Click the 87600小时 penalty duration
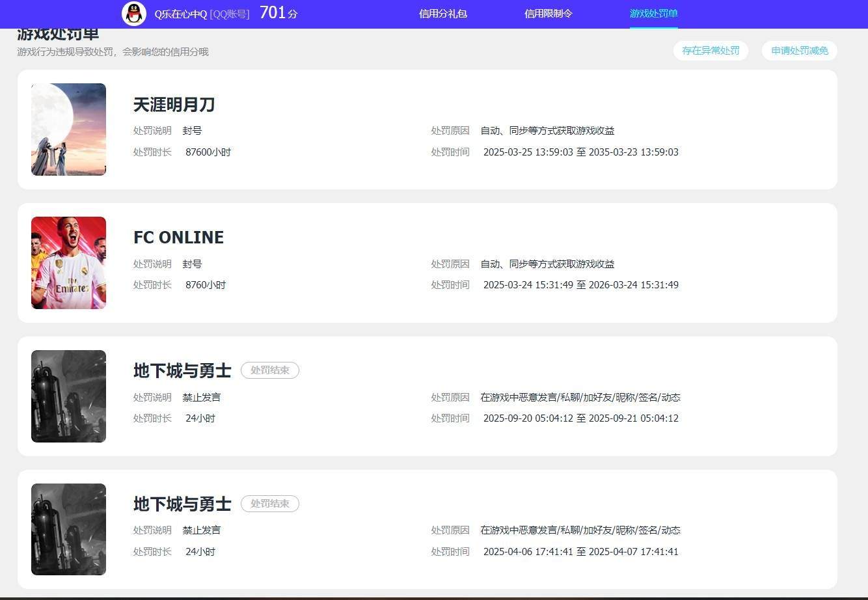The image size is (868, 600). [x=208, y=152]
